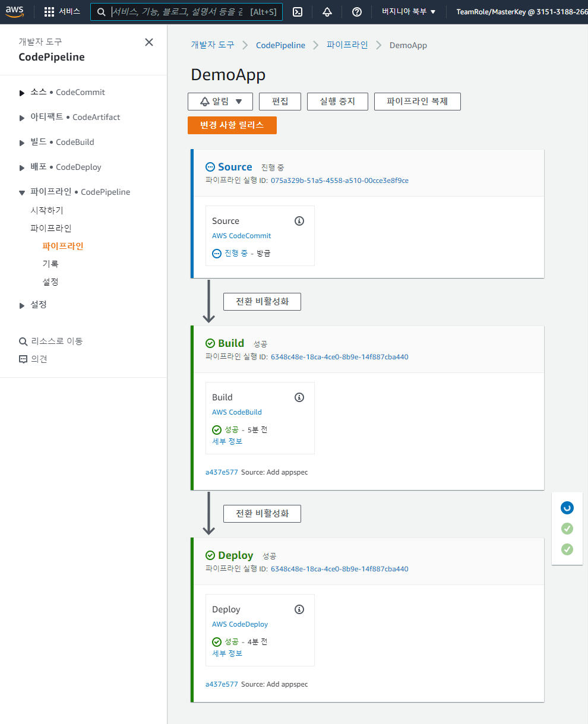The image size is (588, 724).
Task: Click 'Source: Add appspec' in Build stage
Action: coord(274,472)
